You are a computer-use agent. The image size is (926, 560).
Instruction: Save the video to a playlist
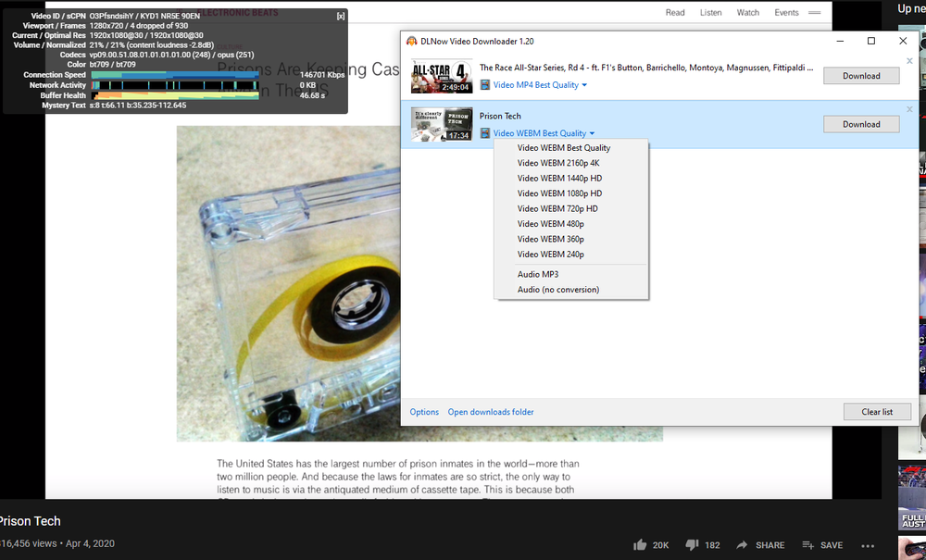coord(822,545)
